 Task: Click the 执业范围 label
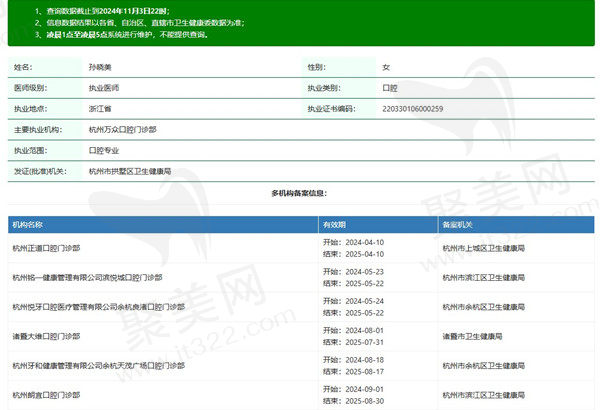point(31,150)
